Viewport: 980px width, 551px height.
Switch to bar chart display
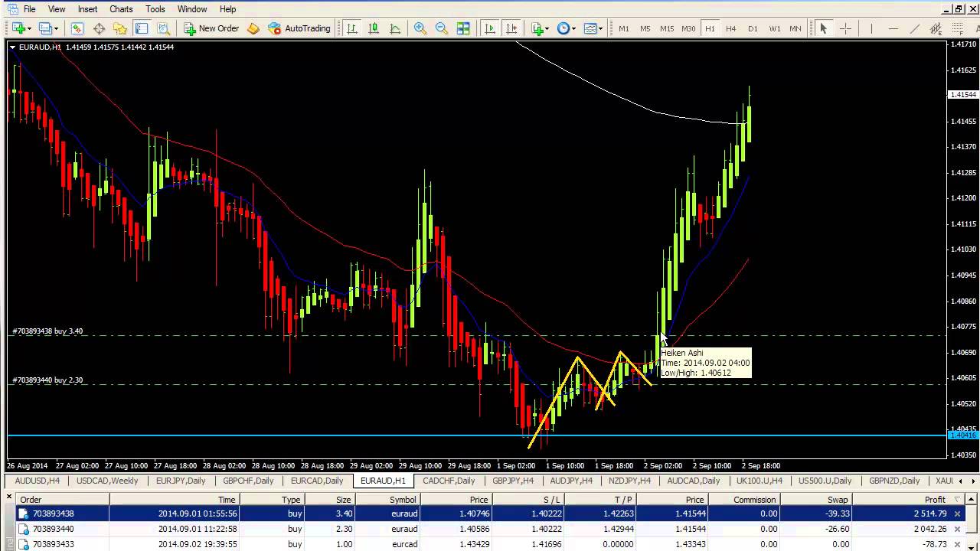point(352,28)
